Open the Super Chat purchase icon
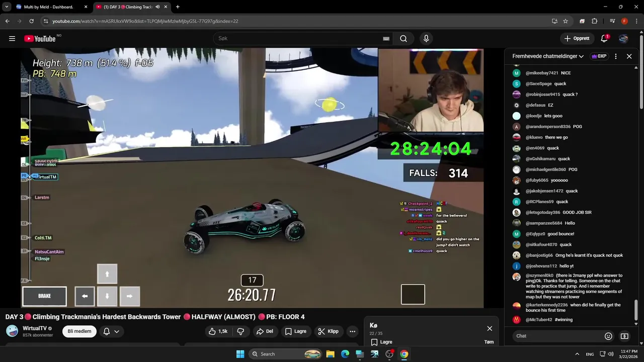This screenshot has width=644, height=362. (x=624, y=336)
